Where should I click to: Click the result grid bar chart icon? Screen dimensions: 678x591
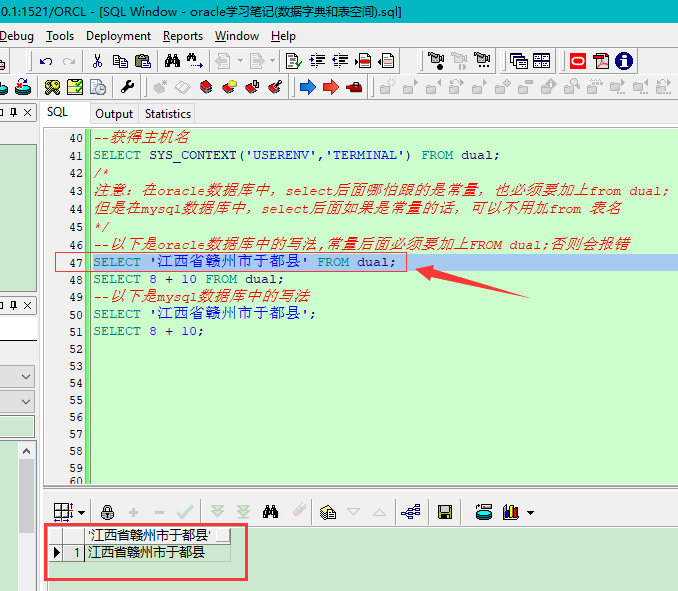tap(511, 513)
